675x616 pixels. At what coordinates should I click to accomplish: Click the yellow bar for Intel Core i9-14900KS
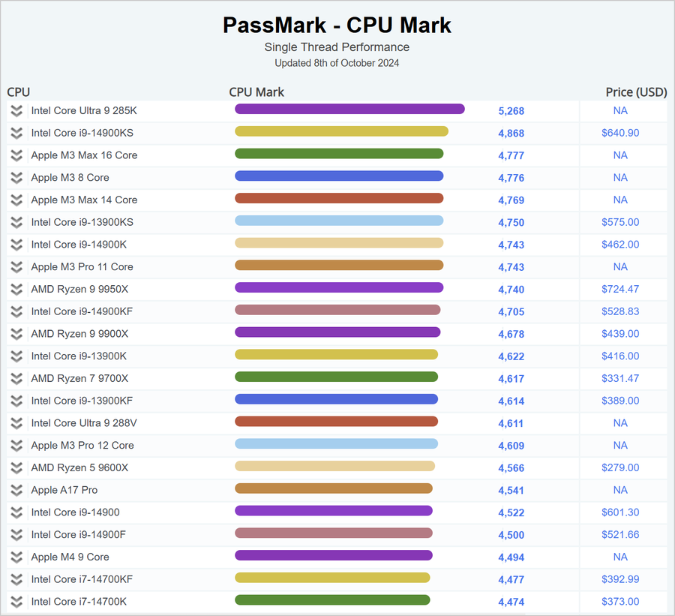pos(341,131)
